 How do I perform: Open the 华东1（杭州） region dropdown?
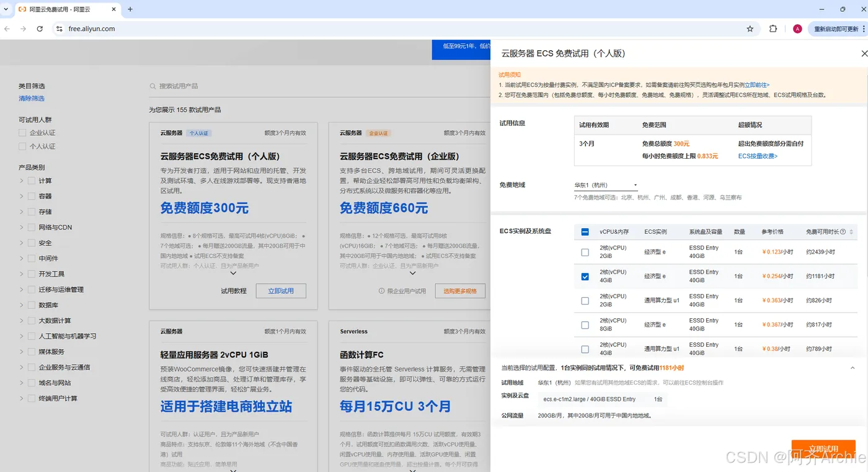click(606, 185)
